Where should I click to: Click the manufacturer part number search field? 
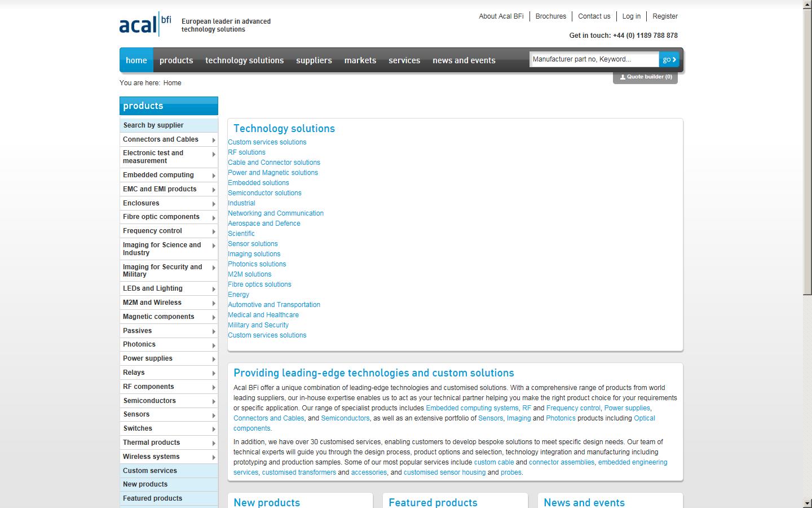pos(592,59)
